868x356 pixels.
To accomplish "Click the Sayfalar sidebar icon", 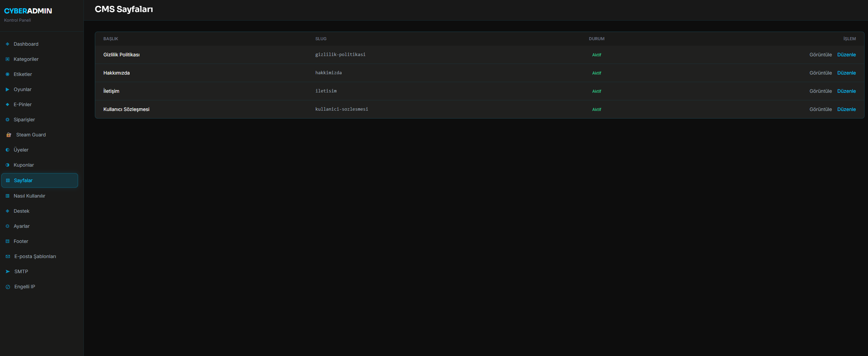I will [x=8, y=180].
